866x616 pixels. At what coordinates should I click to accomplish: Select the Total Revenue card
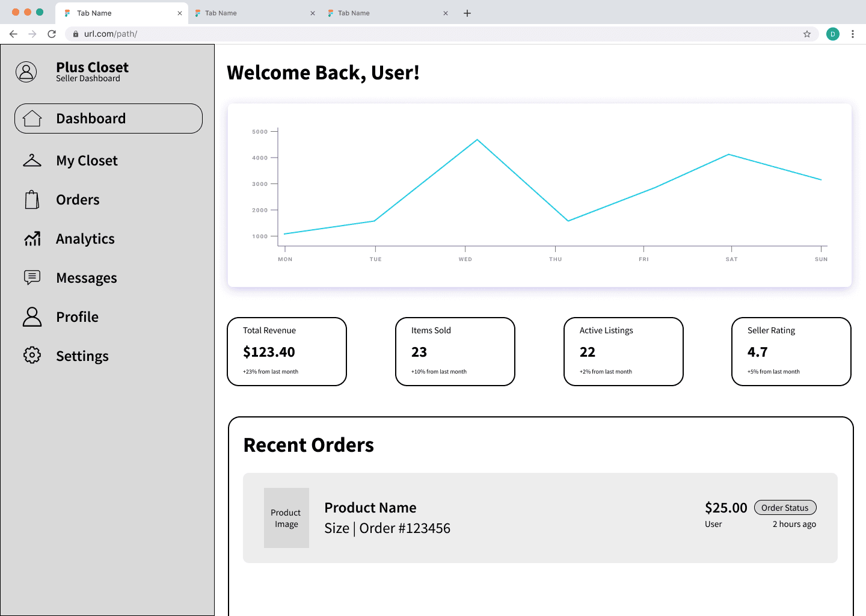point(287,351)
